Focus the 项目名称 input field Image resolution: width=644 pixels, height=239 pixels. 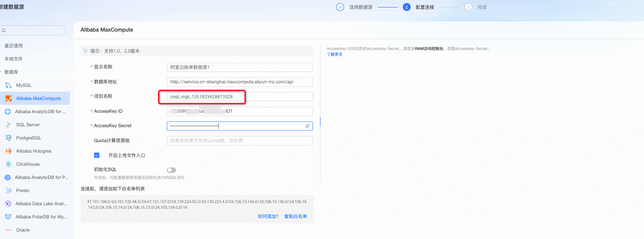coord(240,96)
